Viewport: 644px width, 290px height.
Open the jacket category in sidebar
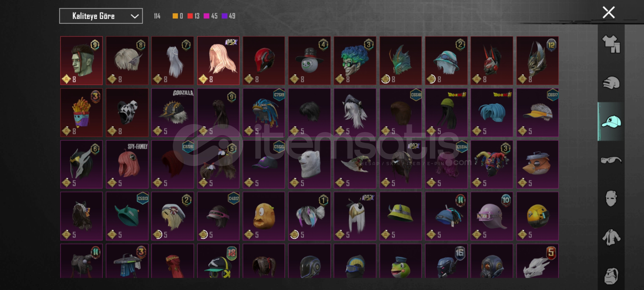tap(611, 237)
